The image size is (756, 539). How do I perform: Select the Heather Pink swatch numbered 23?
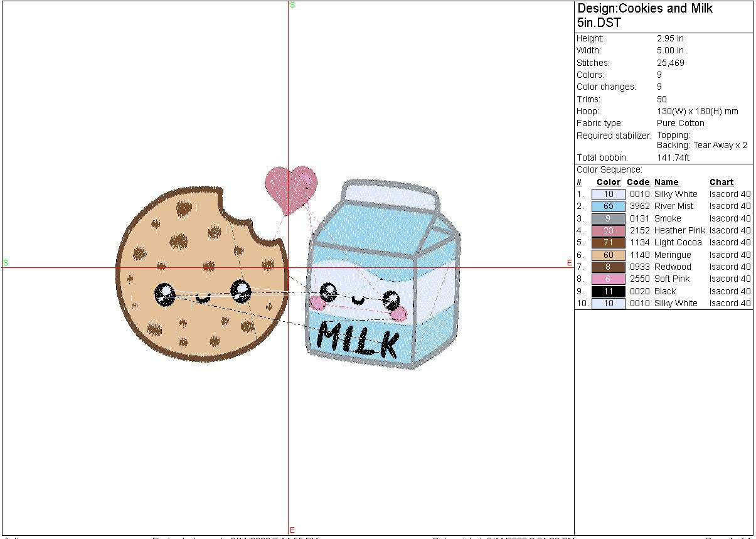(608, 231)
